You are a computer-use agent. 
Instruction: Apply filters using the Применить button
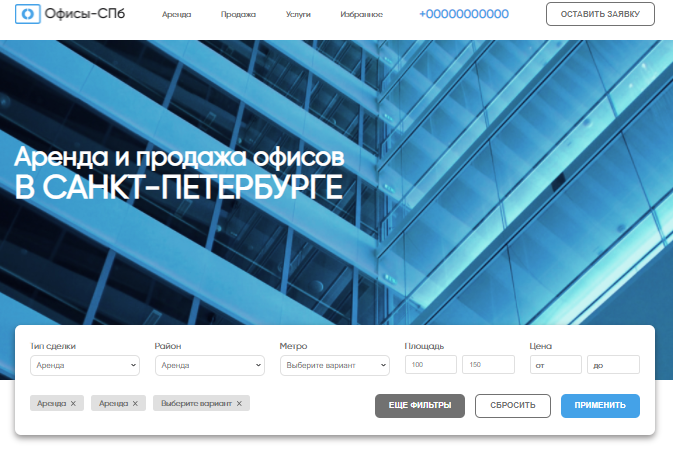pos(600,405)
